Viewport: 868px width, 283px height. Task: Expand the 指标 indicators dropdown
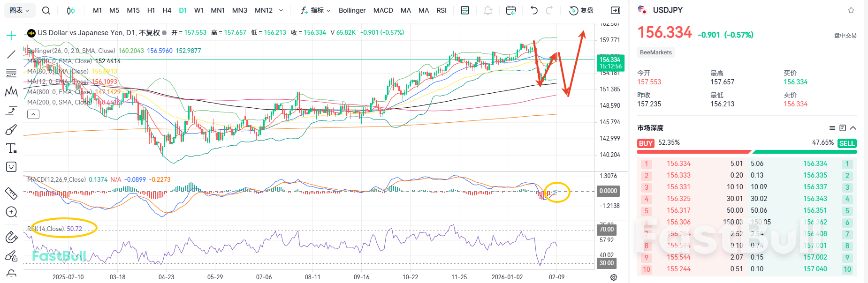click(316, 10)
